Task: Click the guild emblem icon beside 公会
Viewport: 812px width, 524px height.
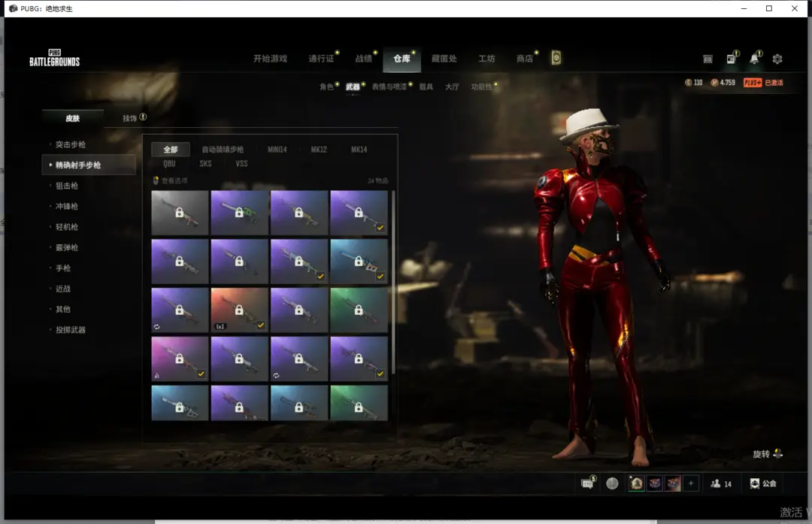Action: point(755,483)
